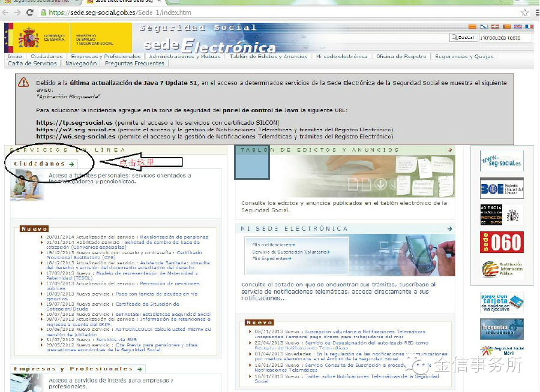
Task: Open the Mis Expedientes link
Action: 272,258
